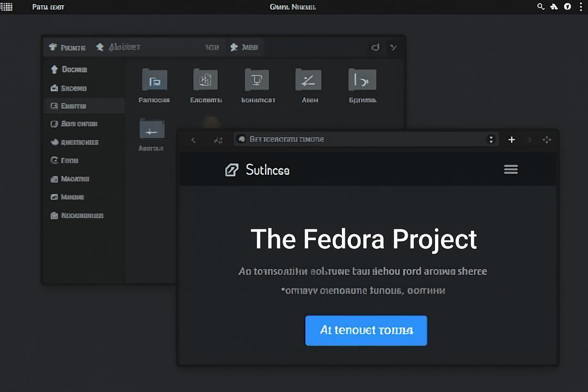
Task: Click the star path item in file manager header
Action: [119, 47]
